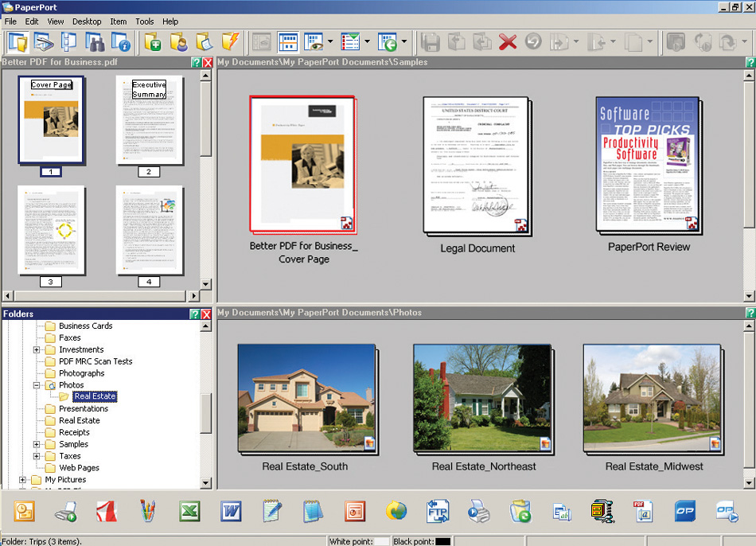Viewport: 756px width, 546px height.
Task: Open the eye view options dropdown arrow
Action: point(329,42)
